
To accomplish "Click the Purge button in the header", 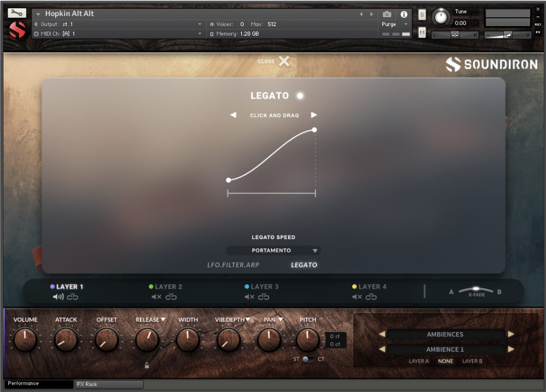I will click(389, 24).
